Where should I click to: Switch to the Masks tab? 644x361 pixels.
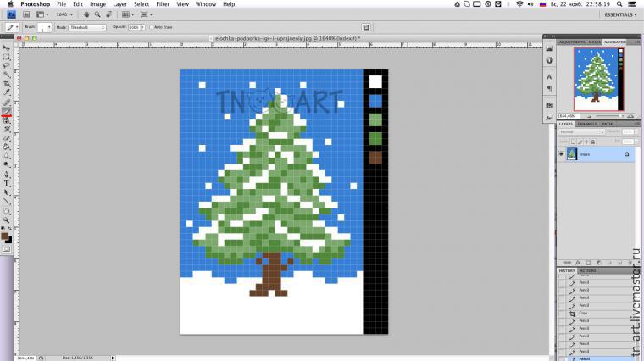[x=594, y=42]
